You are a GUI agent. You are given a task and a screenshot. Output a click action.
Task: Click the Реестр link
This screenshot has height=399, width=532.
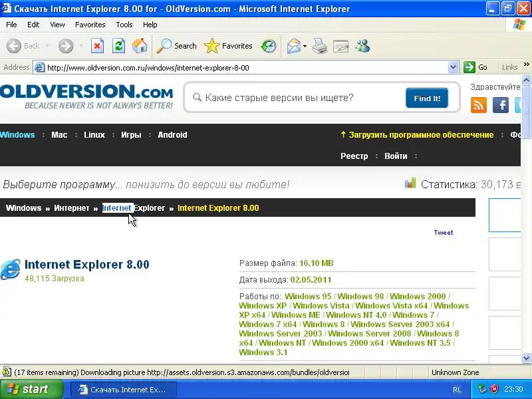coord(354,156)
